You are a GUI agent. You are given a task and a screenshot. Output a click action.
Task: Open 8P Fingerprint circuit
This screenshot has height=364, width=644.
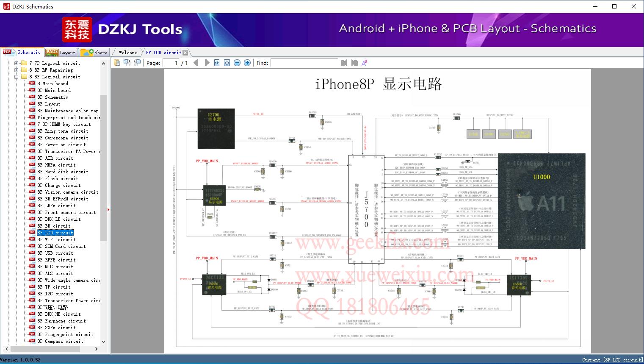pyautogui.click(x=65, y=334)
